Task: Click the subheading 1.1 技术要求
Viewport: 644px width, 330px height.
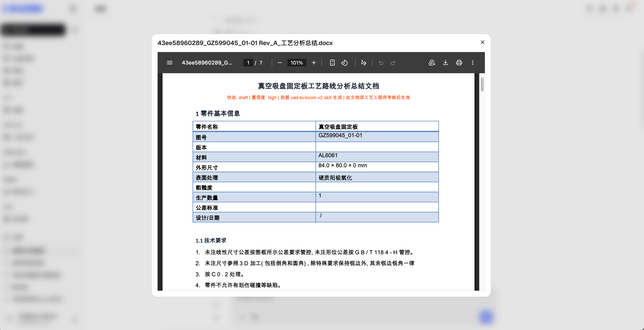Action: pos(211,240)
